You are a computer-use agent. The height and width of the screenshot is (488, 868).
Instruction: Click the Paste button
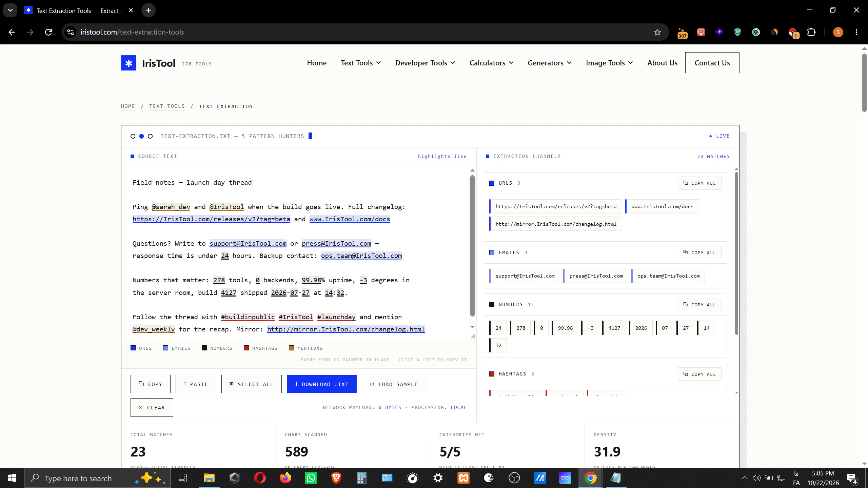pos(196,384)
